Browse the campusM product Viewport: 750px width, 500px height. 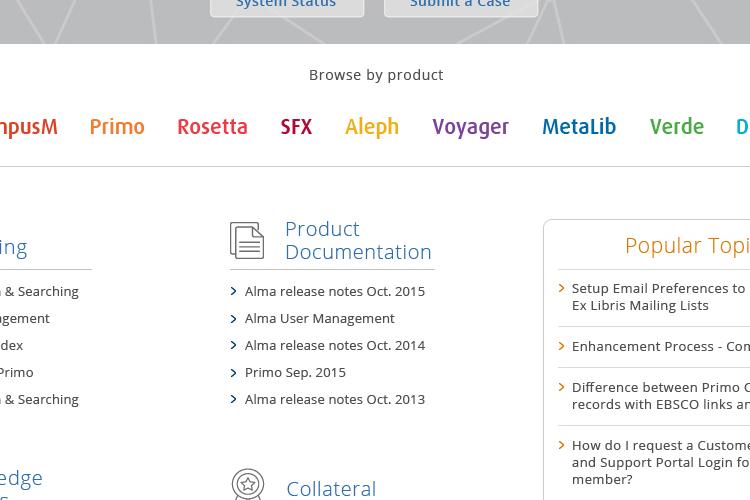coord(29,128)
